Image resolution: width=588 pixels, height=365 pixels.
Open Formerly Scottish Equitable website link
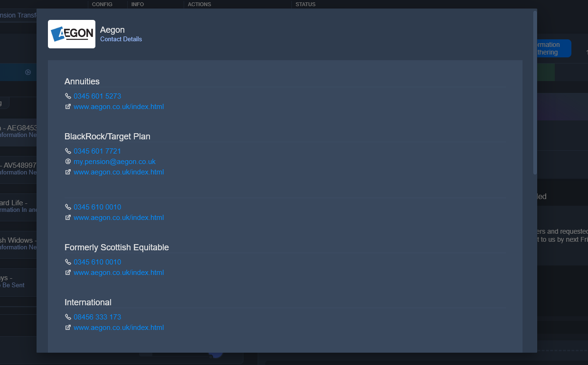pos(119,273)
